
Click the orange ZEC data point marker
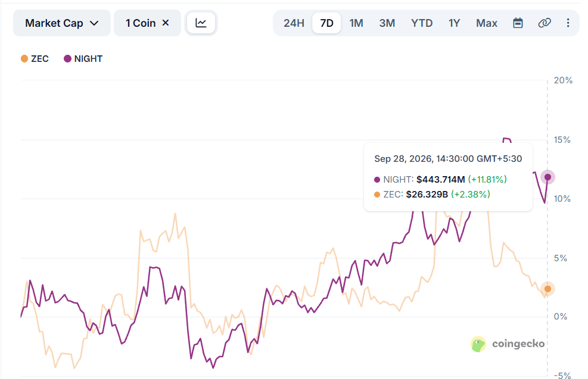pos(548,289)
